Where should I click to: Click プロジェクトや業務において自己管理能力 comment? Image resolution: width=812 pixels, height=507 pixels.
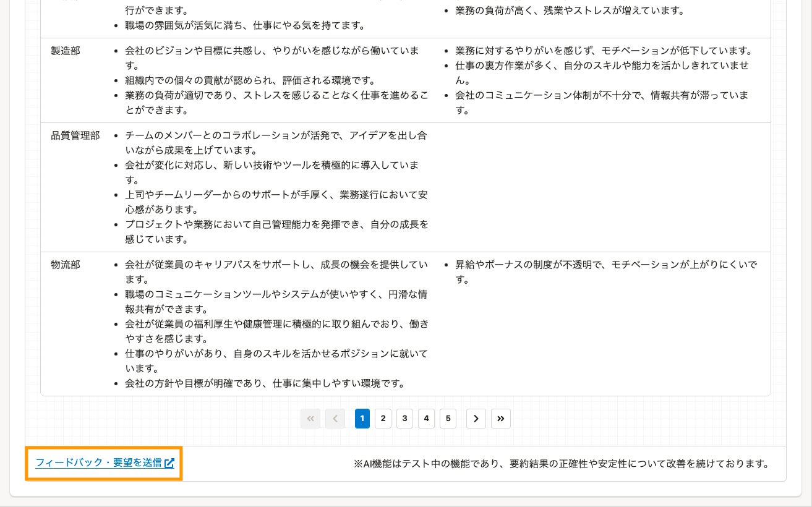pyautogui.click(x=276, y=232)
